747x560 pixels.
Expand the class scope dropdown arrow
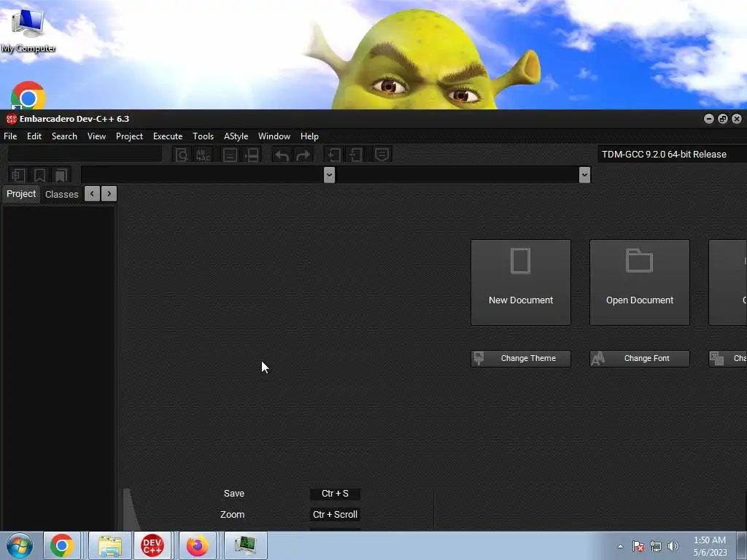[x=329, y=175]
